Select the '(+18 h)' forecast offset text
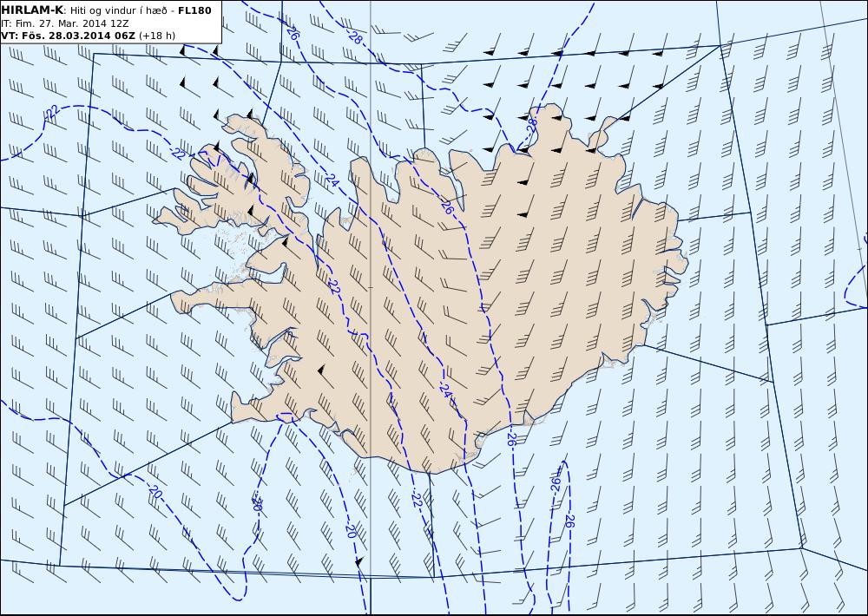This screenshot has width=868, height=616. [x=156, y=36]
